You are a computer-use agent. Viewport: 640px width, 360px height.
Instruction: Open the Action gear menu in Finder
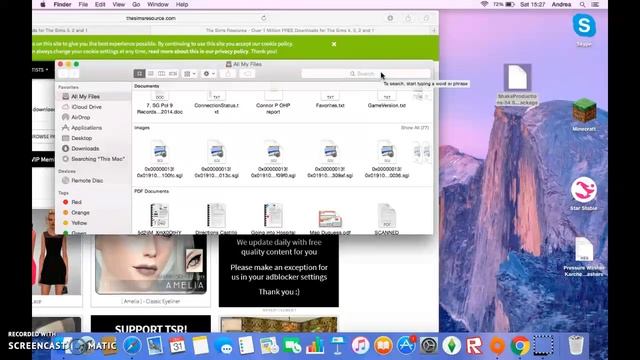click(209, 73)
